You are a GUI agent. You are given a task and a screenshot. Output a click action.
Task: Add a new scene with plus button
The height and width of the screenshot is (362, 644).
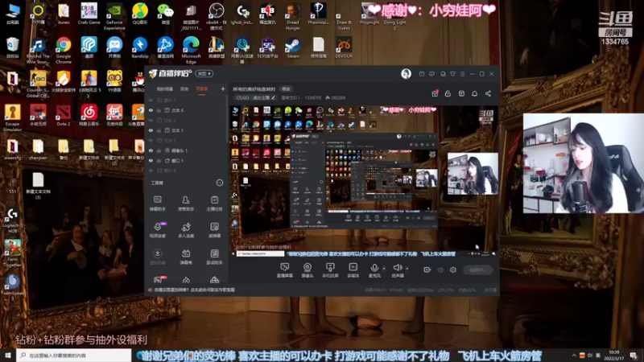223,88
